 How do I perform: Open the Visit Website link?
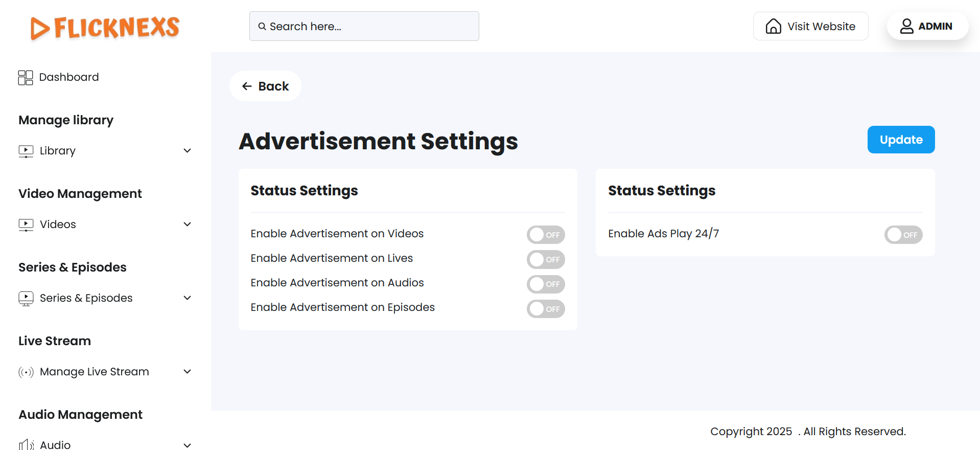[810, 26]
